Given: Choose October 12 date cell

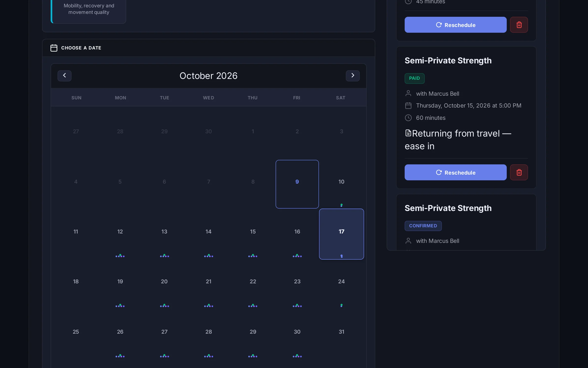Looking at the screenshot, I should (x=120, y=234).
